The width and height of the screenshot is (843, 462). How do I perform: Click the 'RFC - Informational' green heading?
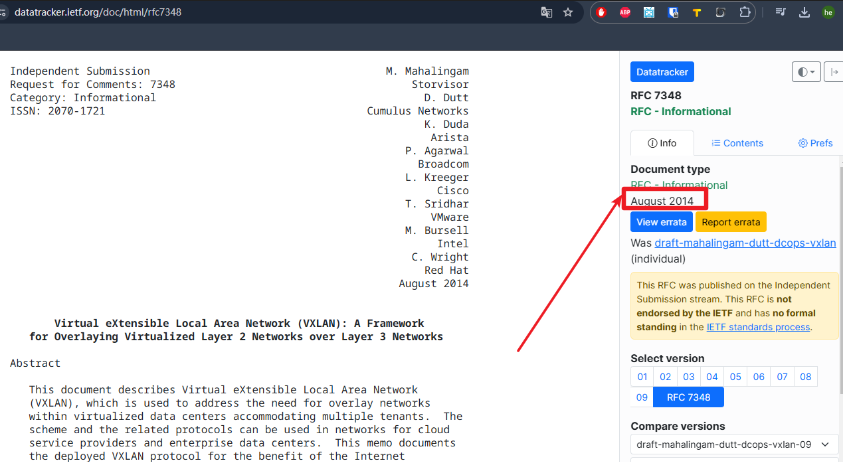pyautogui.click(x=681, y=111)
